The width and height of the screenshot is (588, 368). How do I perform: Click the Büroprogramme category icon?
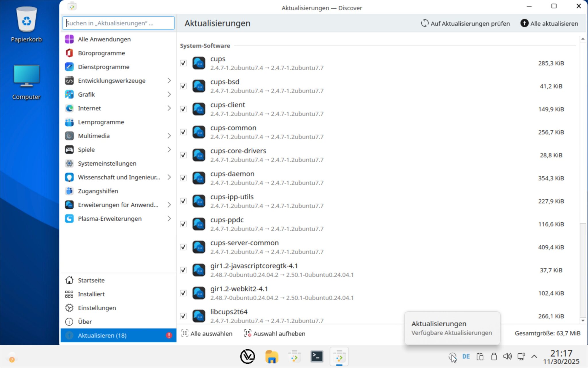(x=69, y=53)
